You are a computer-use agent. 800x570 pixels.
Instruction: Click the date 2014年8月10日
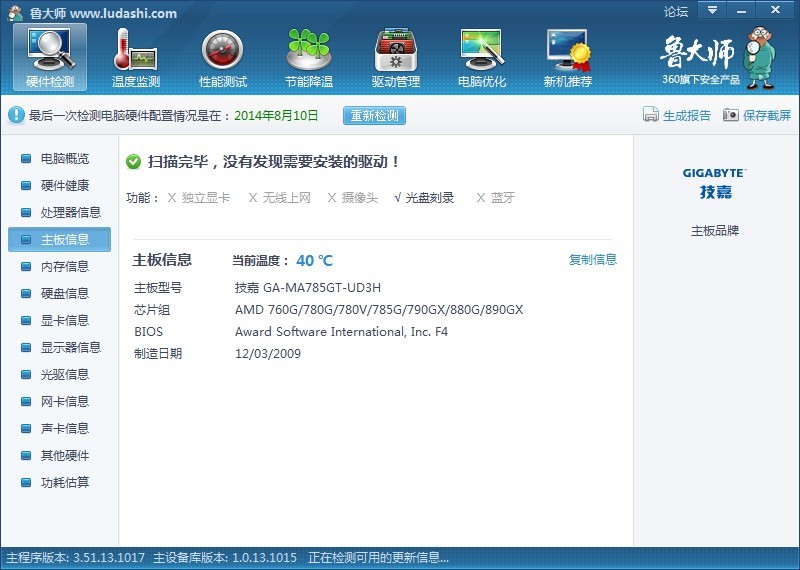point(276,115)
